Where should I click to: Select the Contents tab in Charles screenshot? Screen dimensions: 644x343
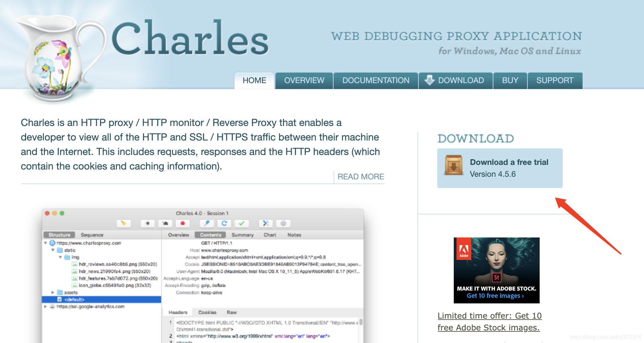(210, 235)
